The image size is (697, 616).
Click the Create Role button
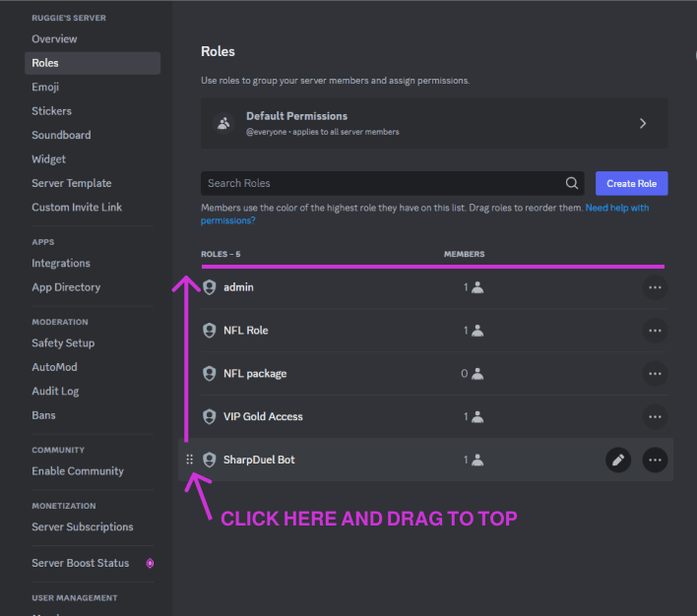[x=631, y=183]
